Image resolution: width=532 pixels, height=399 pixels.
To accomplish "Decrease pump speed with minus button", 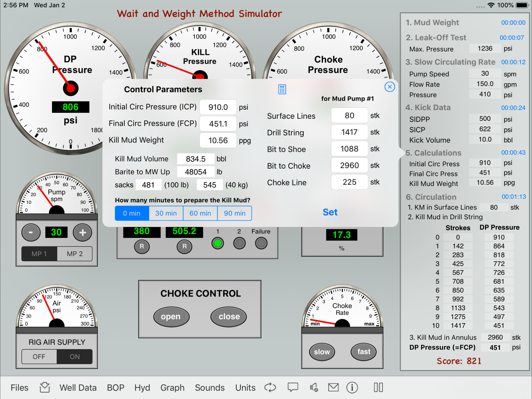I will click(31, 232).
